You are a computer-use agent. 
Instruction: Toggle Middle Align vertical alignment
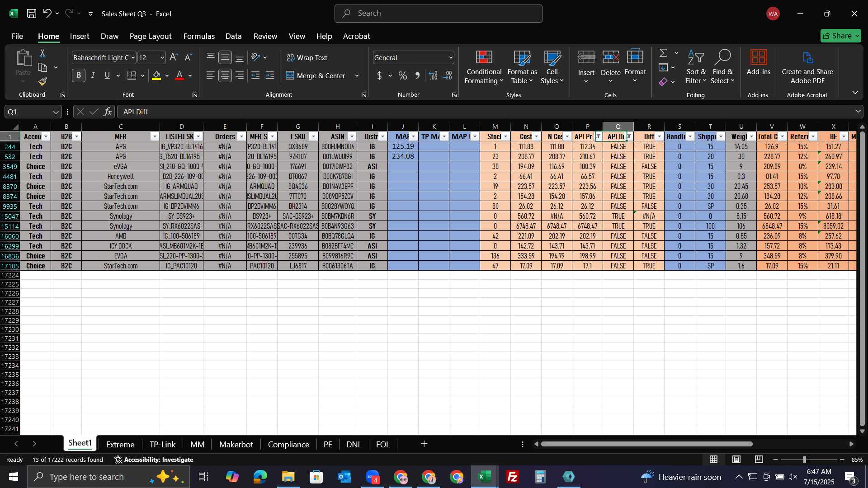tap(225, 57)
